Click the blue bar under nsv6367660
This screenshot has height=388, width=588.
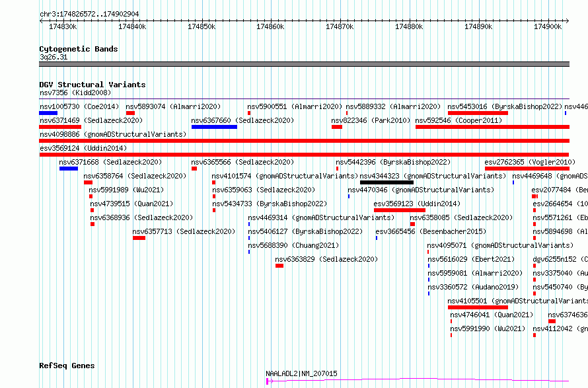tap(214, 127)
